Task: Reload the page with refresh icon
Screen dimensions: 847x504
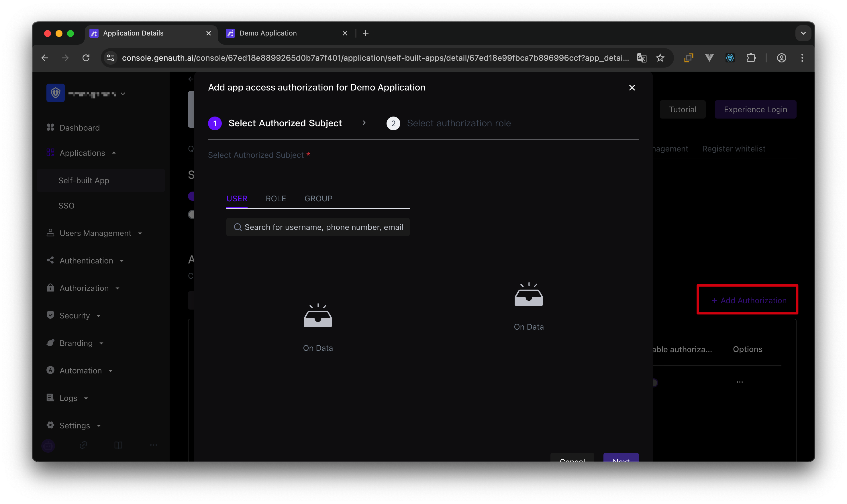Action: (x=86, y=58)
